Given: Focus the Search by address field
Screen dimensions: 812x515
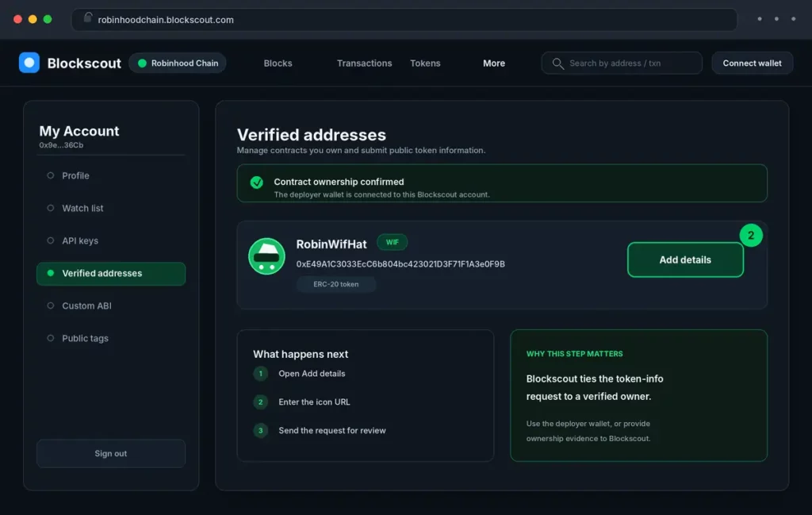Looking at the screenshot, I should (622, 63).
